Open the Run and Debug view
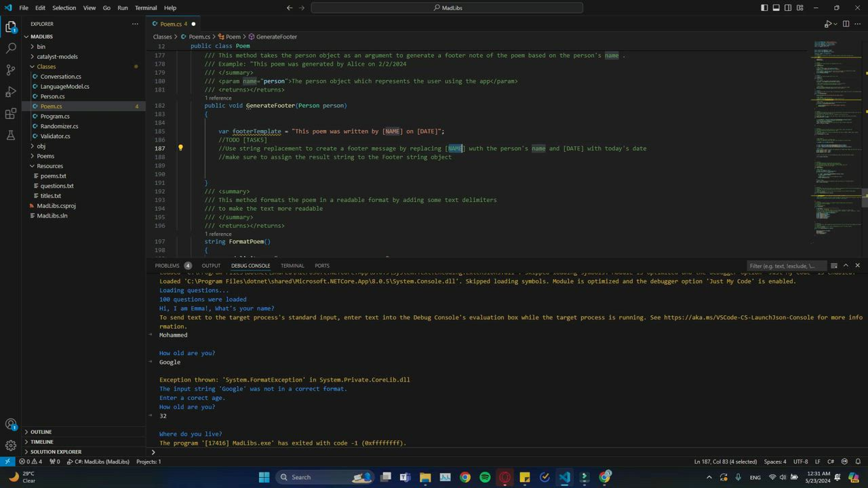The height and width of the screenshot is (488, 868). click(11, 91)
